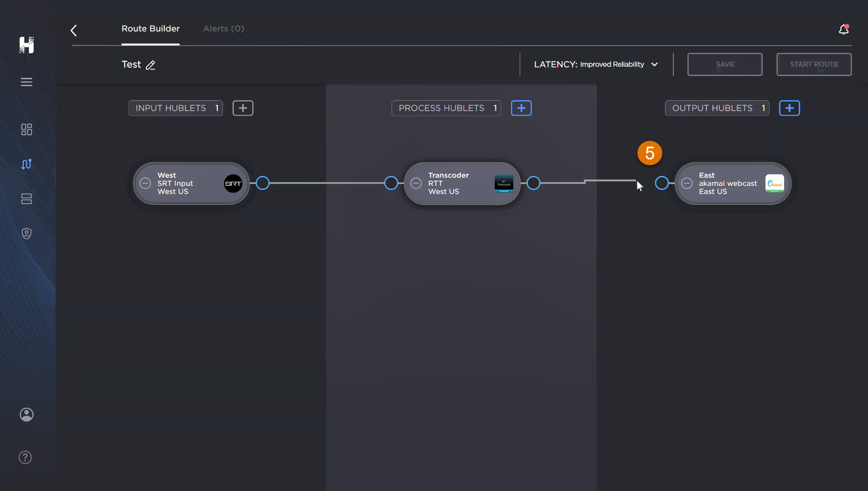
Task: Open the security shield section in sidebar
Action: 26,233
